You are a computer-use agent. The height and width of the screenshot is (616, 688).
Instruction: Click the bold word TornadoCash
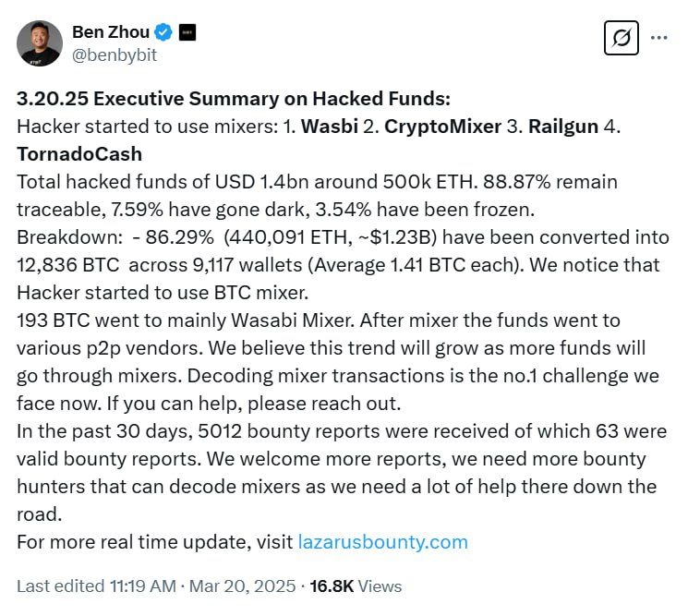(x=79, y=154)
